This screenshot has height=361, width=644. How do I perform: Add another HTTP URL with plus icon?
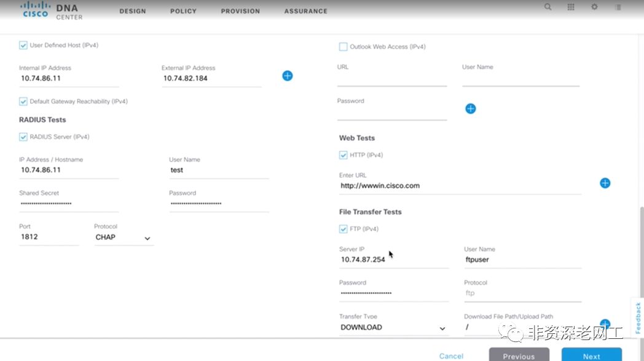(605, 183)
